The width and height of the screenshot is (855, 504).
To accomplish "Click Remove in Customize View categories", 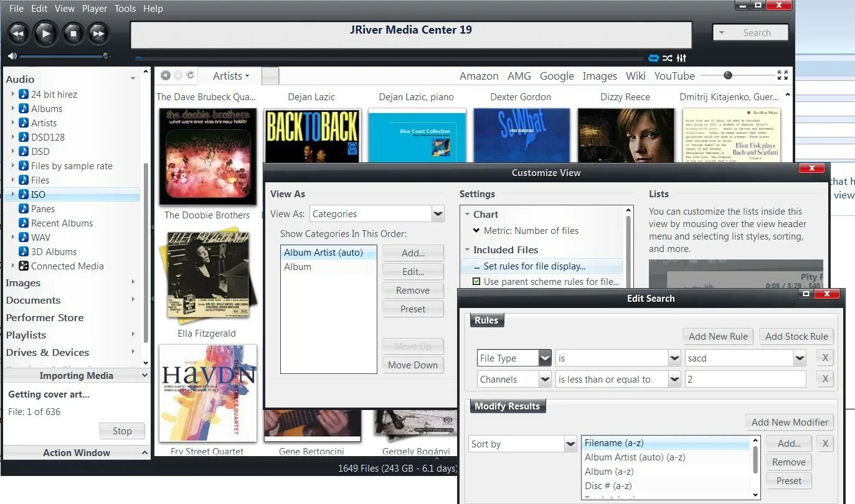I will point(413,290).
